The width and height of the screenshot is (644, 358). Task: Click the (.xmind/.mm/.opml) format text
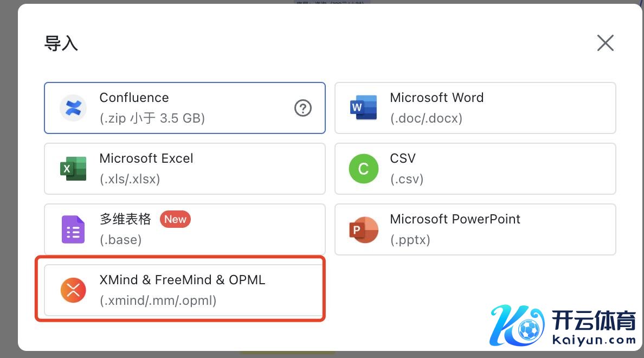pyautogui.click(x=158, y=301)
